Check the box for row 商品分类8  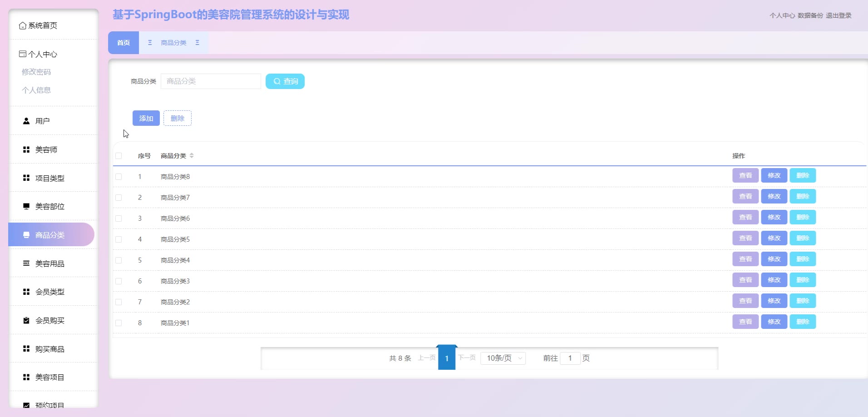[118, 177]
